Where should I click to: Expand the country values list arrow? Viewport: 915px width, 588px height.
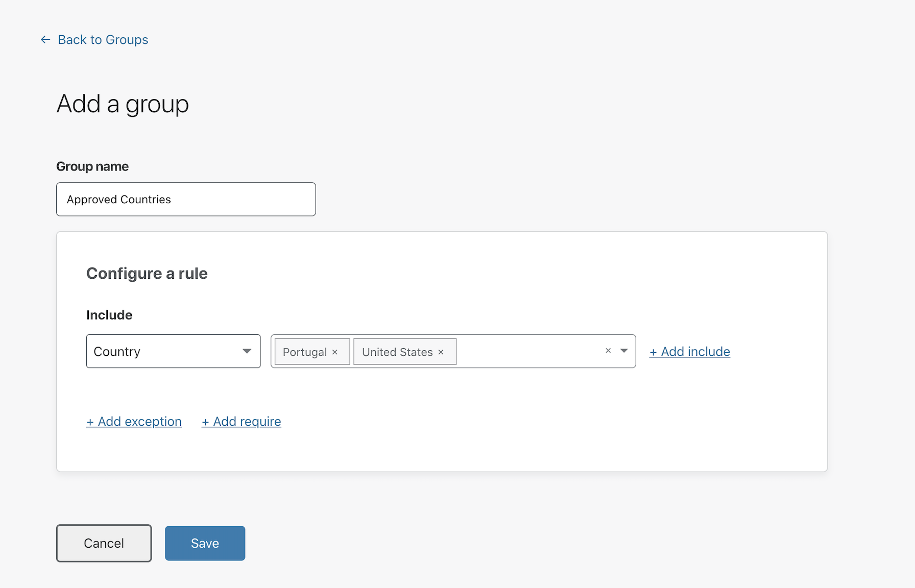point(624,351)
